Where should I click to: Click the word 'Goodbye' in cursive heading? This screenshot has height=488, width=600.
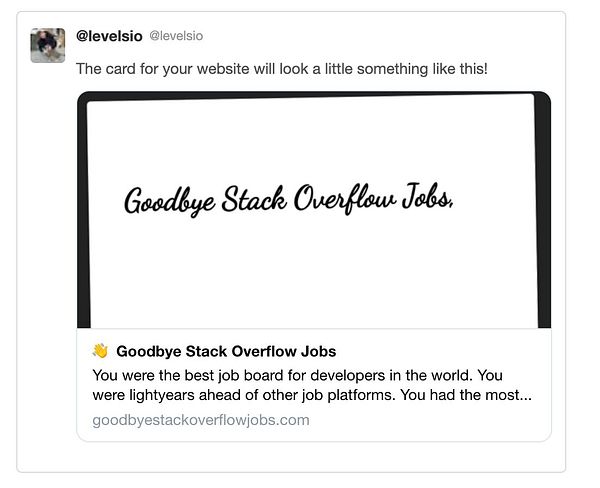(x=169, y=201)
